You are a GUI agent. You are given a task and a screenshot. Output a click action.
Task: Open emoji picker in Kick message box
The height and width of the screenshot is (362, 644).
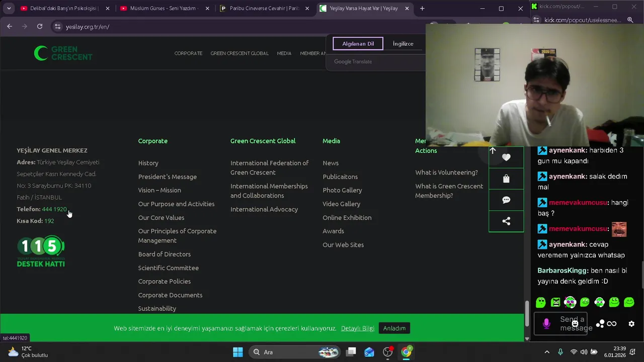coord(575,323)
